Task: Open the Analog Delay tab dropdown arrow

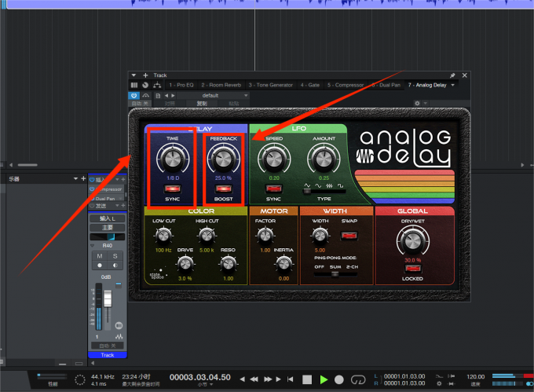Action: pyautogui.click(x=453, y=85)
